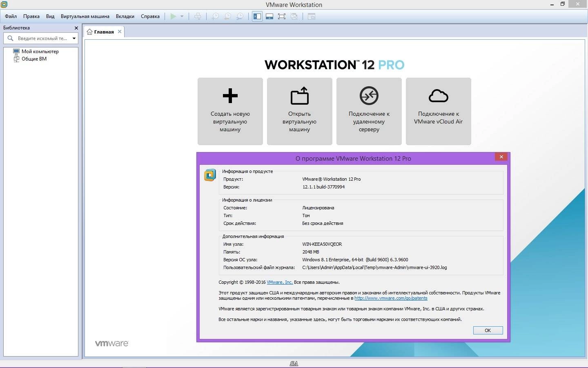Toggle the thumbnail bar view icon

coord(269,16)
